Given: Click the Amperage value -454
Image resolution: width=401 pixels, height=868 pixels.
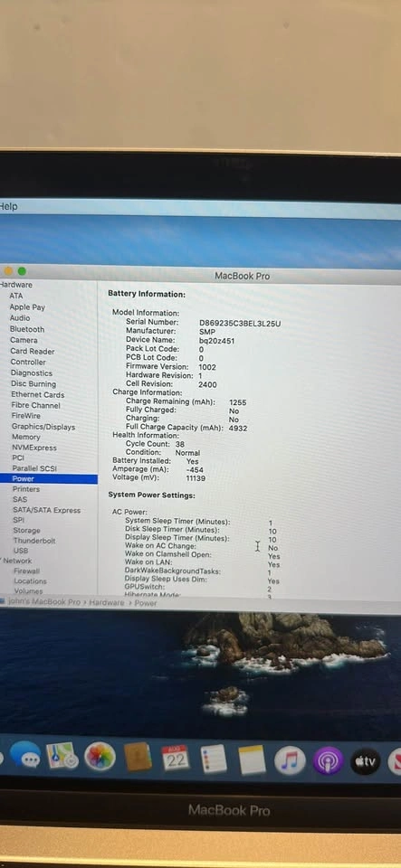Looking at the screenshot, I should [195, 470].
